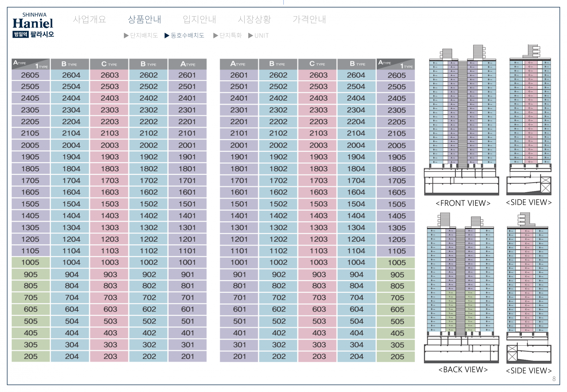Select green unit 1005 in right table

pyautogui.click(x=397, y=263)
